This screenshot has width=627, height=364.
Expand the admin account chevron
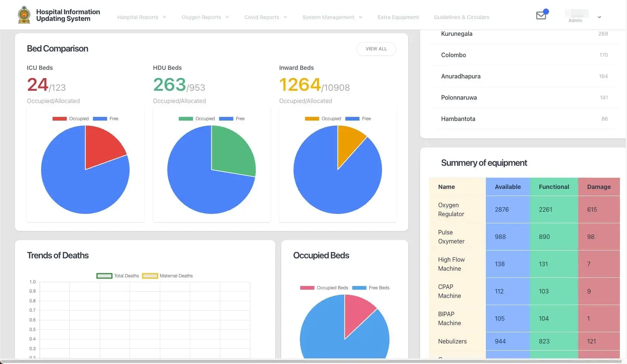pyautogui.click(x=599, y=17)
